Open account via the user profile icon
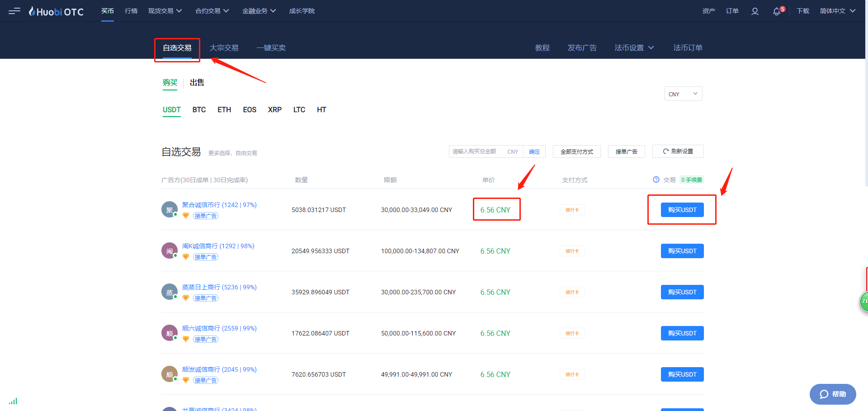The image size is (868, 411). point(755,11)
